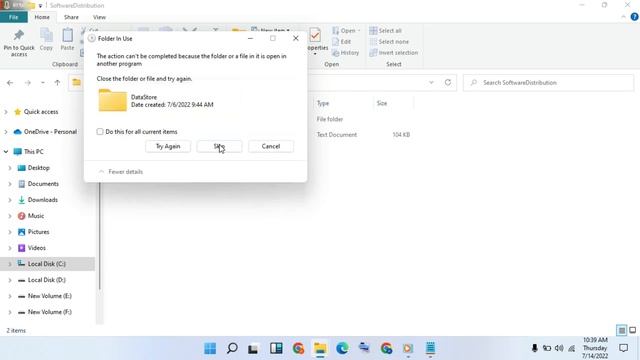640x360 pixels.
Task: Open Videos in navigation pane
Action: click(x=36, y=248)
